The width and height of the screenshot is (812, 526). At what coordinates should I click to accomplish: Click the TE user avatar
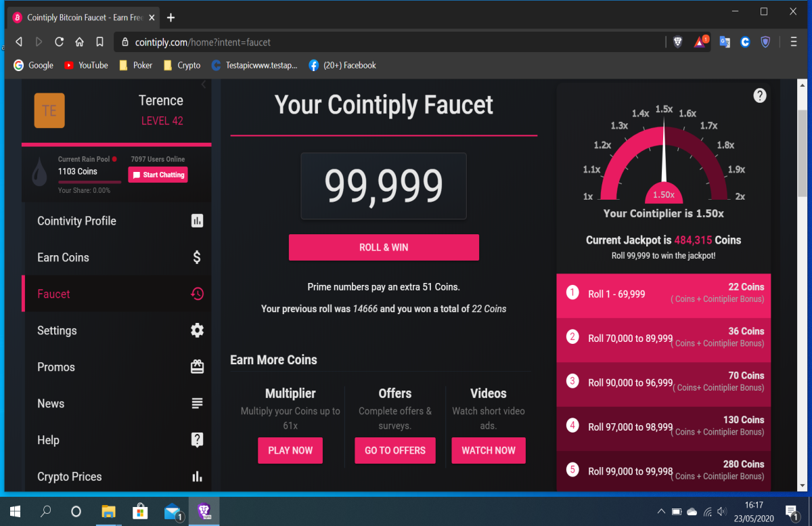point(49,110)
